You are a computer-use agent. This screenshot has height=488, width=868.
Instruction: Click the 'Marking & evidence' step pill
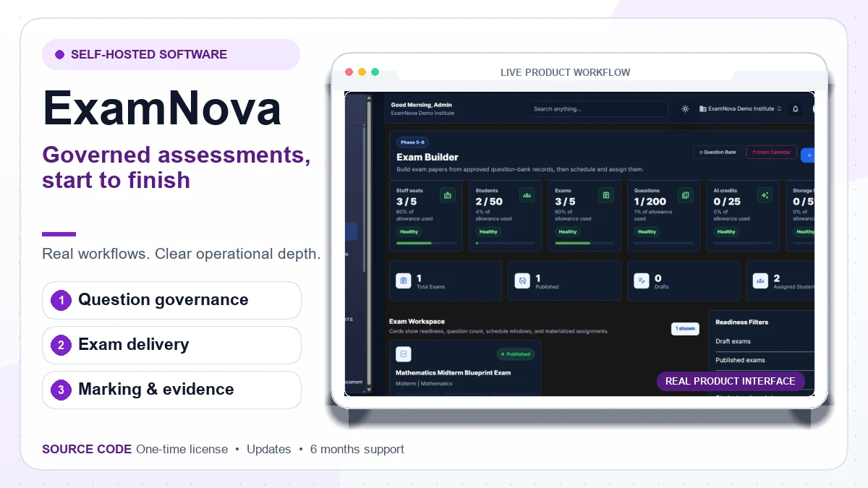(171, 390)
